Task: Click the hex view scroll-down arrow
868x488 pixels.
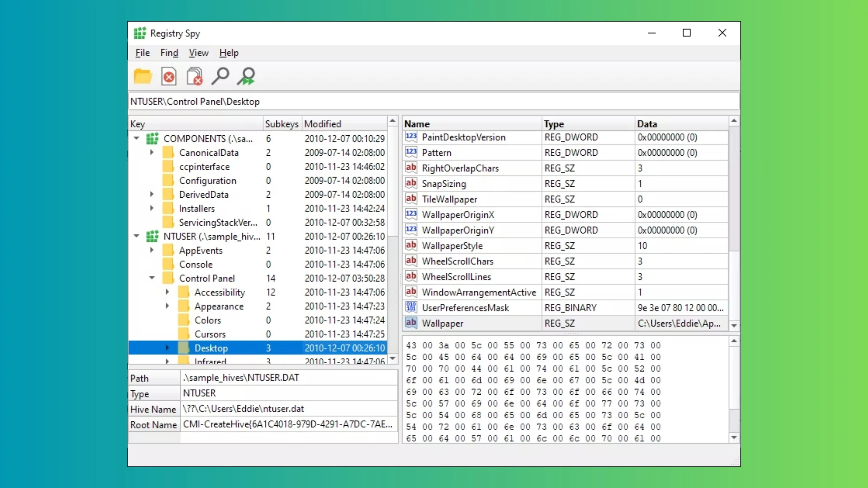Action: (x=734, y=438)
